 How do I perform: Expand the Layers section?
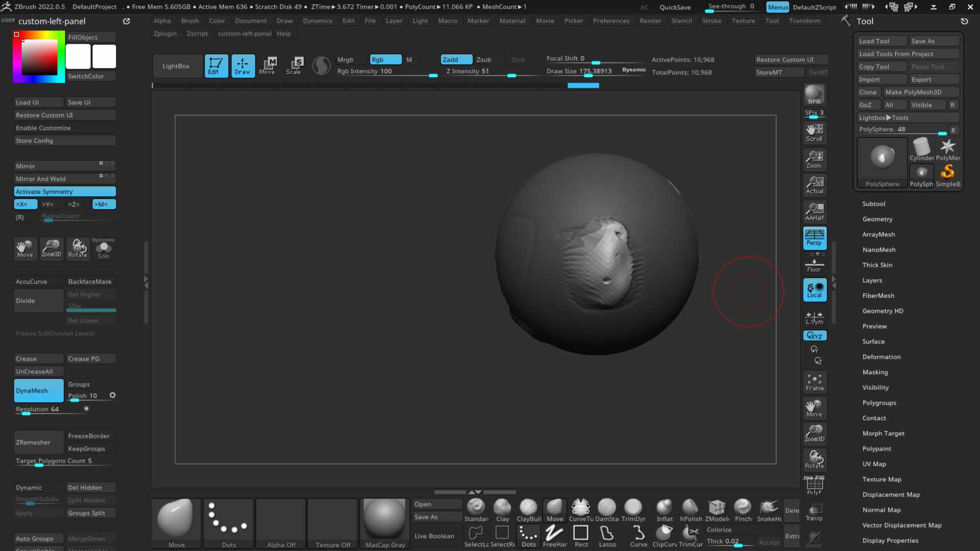coord(872,281)
